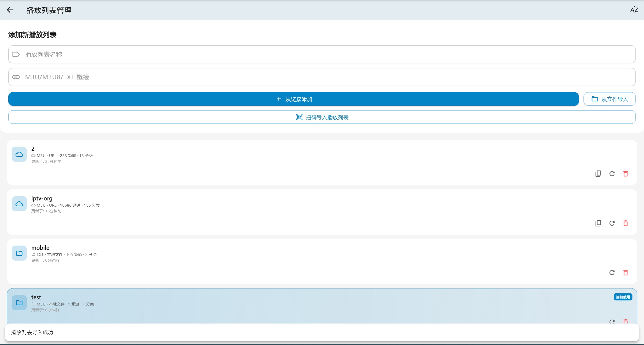Refresh the playlist "test"
The image size is (644, 345).
(612, 322)
